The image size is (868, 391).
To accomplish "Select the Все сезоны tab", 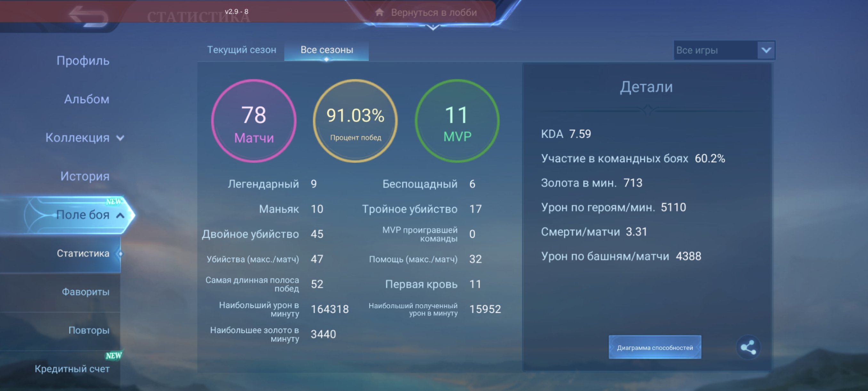I will [x=326, y=50].
